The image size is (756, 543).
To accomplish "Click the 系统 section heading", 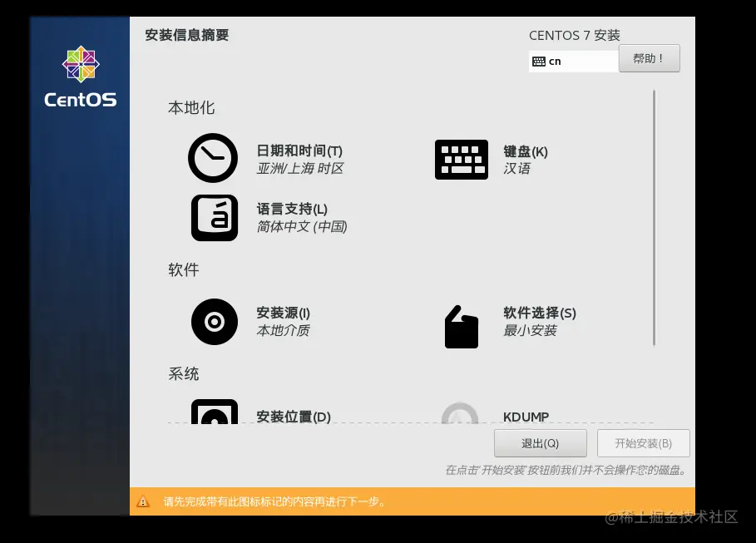I will [x=184, y=373].
